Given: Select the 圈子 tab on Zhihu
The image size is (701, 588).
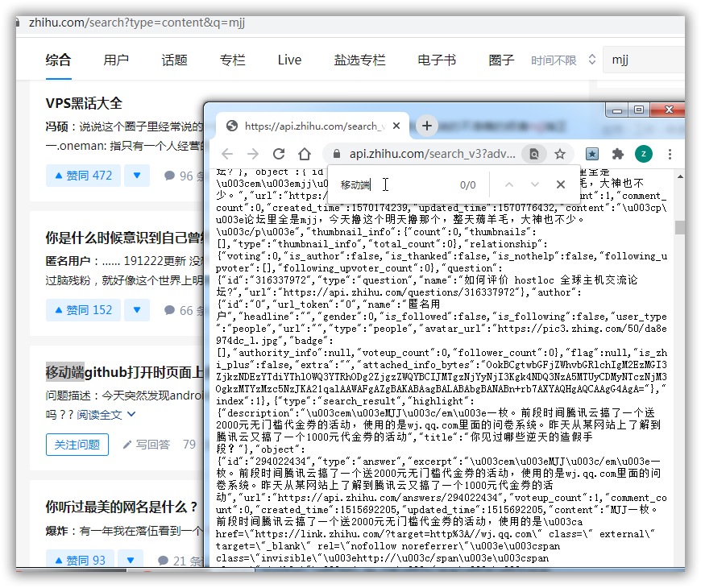Looking at the screenshot, I should [501, 60].
